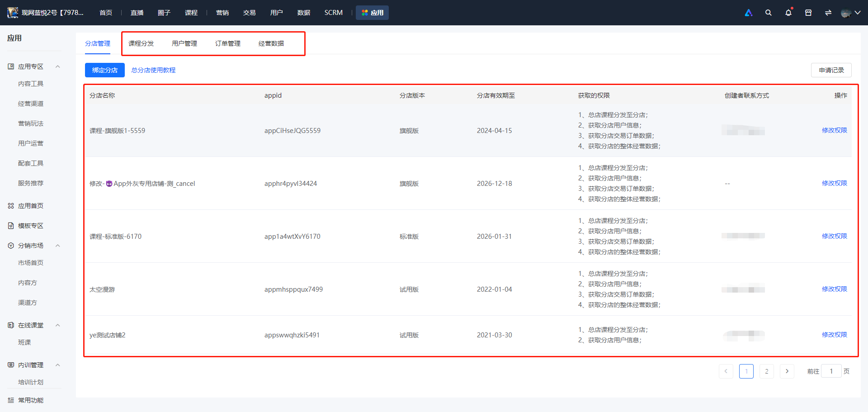The width and height of the screenshot is (868, 412).
Task: Click the switch arrows icon in top bar
Action: pos(828,13)
